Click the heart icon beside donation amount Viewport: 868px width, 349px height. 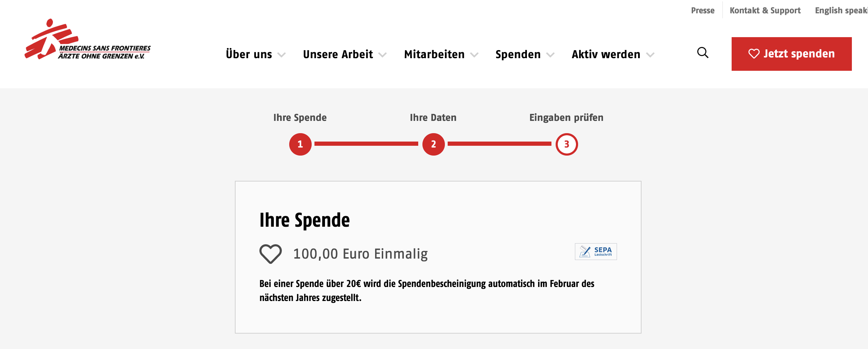[270, 254]
